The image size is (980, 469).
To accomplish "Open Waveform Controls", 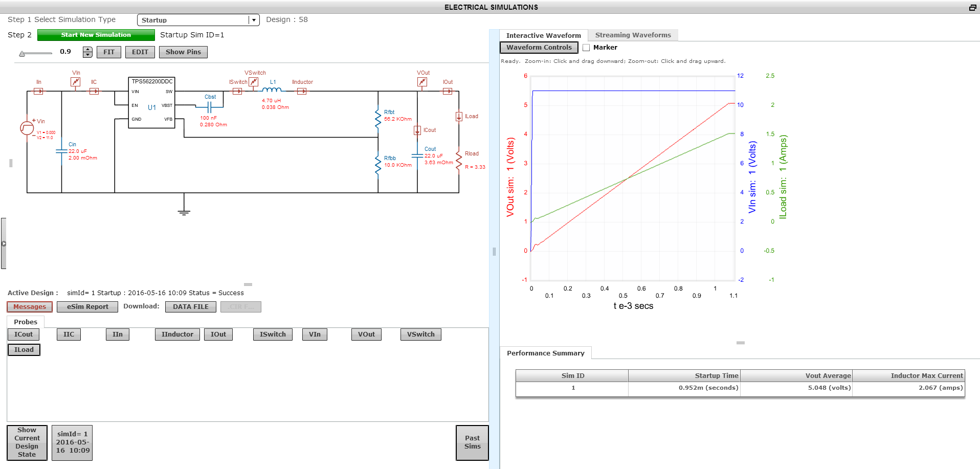I will tap(539, 48).
